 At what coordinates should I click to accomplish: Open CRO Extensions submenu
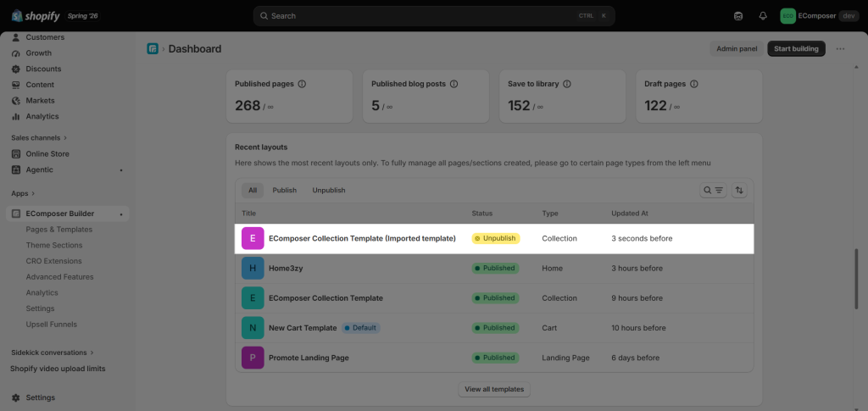click(x=53, y=261)
